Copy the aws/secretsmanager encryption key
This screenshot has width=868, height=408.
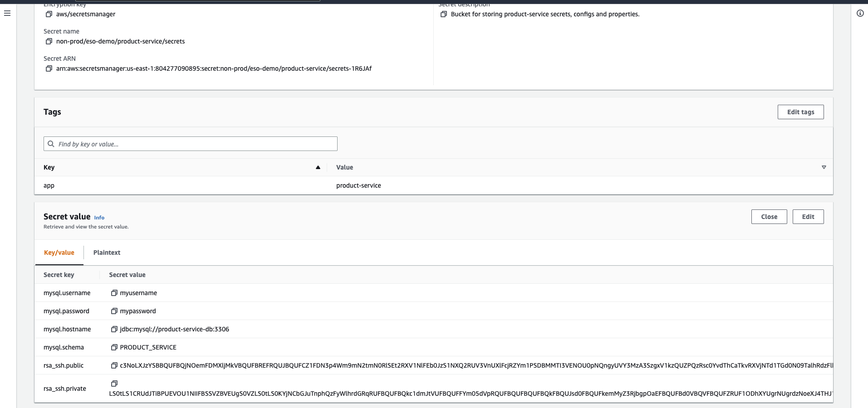49,15
